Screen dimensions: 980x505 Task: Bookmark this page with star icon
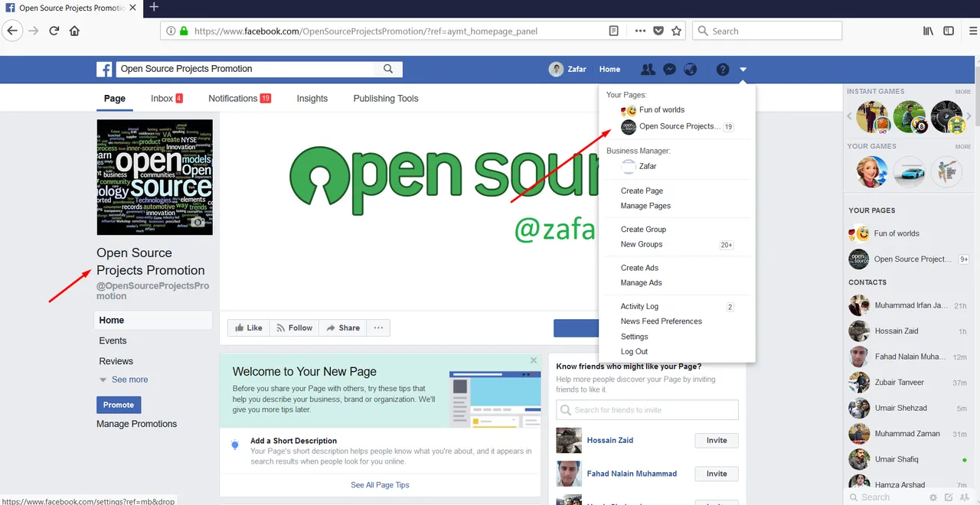(676, 31)
